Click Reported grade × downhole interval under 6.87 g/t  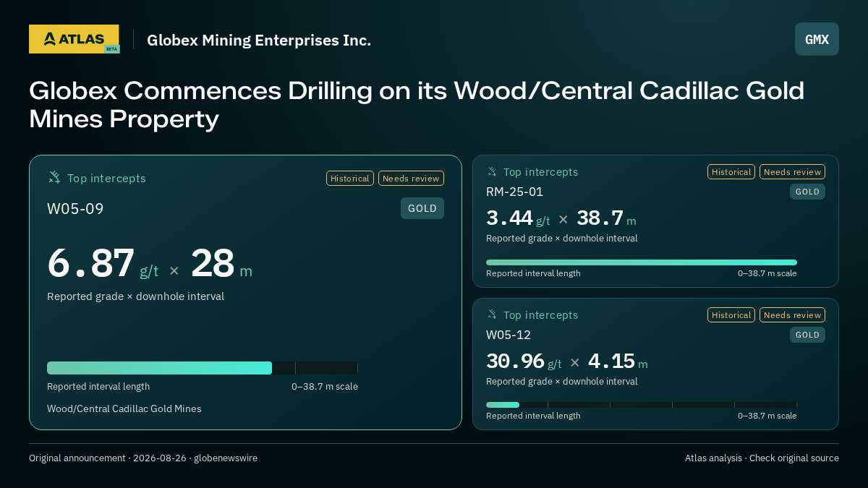[x=135, y=296]
